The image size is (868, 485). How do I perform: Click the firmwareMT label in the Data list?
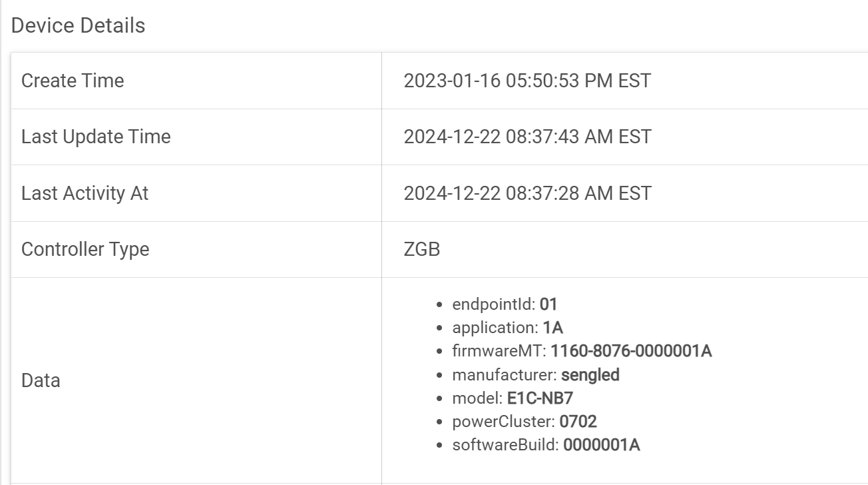tap(499, 351)
